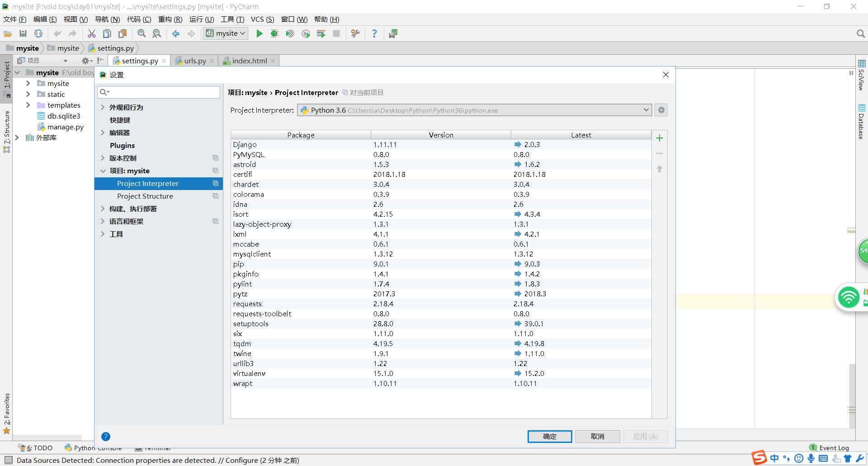Expand the 编辑器 settings section

[103, 133]
